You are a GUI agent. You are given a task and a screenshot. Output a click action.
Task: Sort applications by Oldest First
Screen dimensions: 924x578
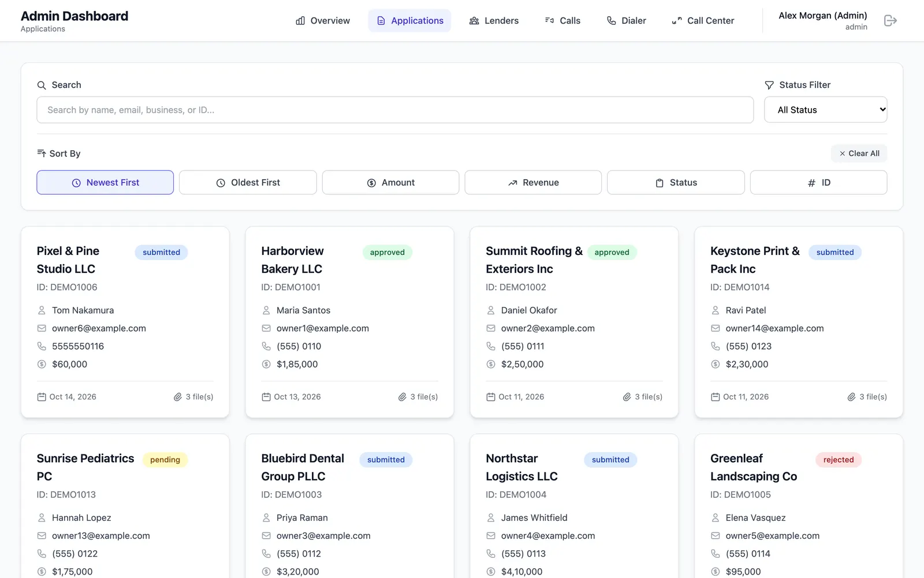point(248,183)
